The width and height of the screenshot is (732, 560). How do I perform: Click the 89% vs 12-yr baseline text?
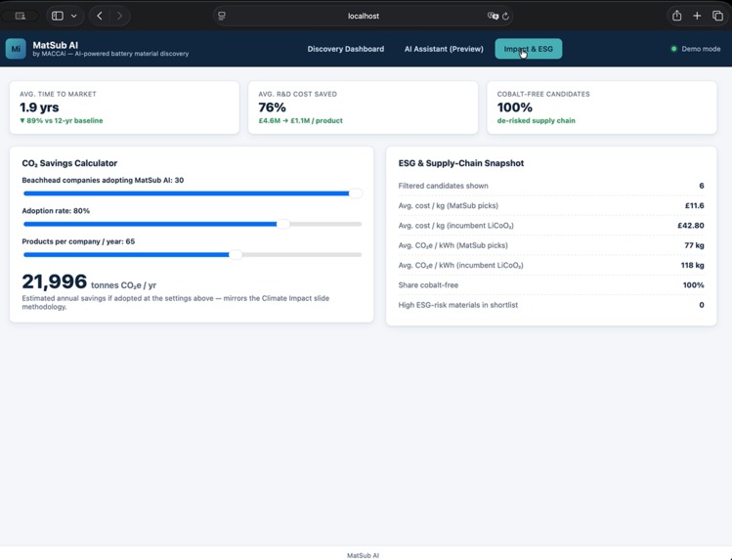tap(62, 120)
